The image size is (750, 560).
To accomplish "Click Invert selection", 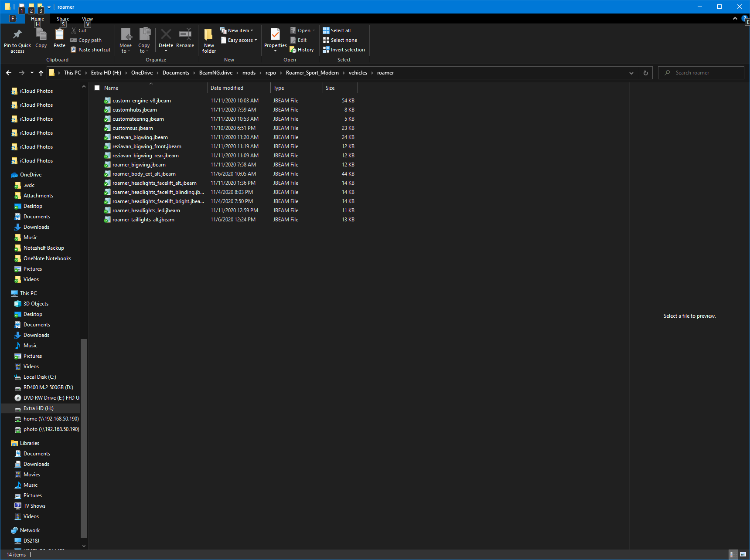I will click(x=344, y=50).
